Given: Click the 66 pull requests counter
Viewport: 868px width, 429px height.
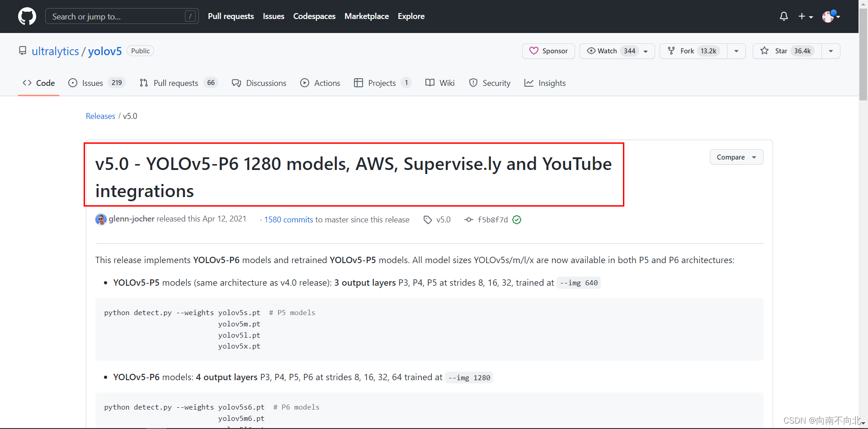Looking at the screenshot, I should (x=211, y=83).
